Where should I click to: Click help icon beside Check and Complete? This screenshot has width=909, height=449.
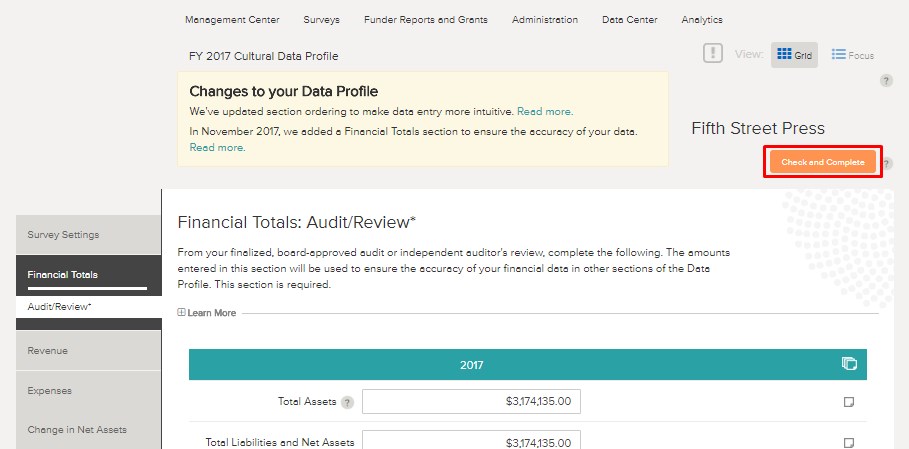point(887,163)
